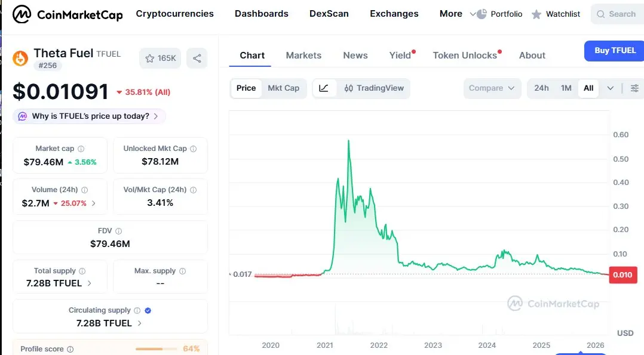The height and width of the screenshot is (355, 644).
Task: Select the 24h time range
Action: (x=541, y=88)
